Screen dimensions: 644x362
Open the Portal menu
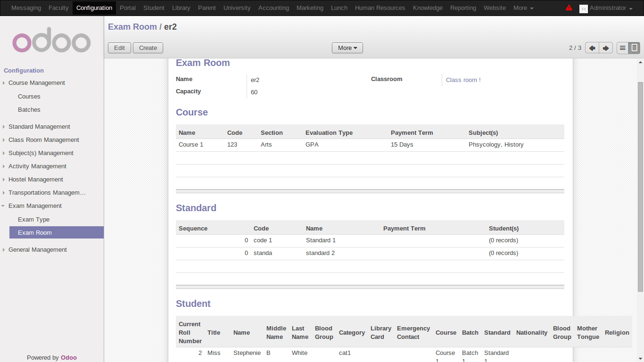(128, 8)
